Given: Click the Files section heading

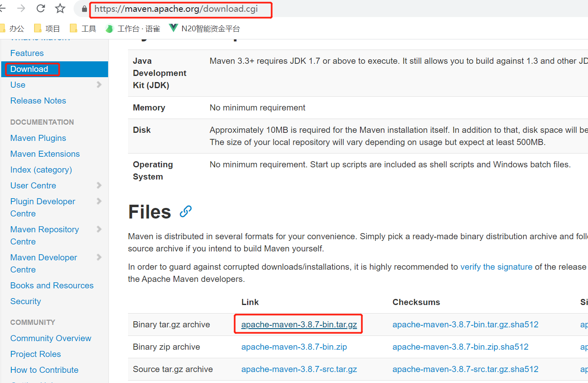Looking at the screenshot, I should click(150, 212).
